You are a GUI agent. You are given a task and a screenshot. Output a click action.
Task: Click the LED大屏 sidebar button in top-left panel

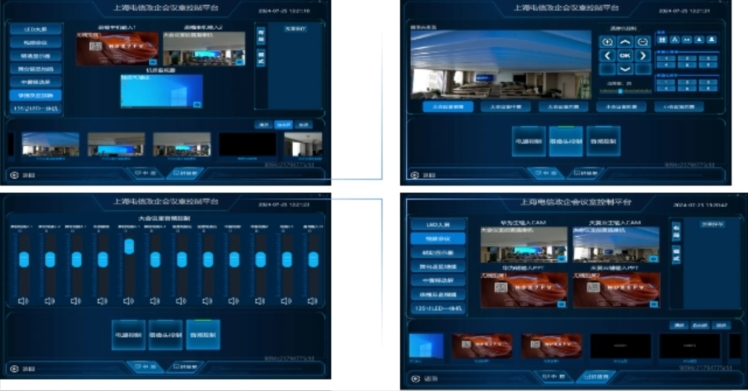point(36,29)
